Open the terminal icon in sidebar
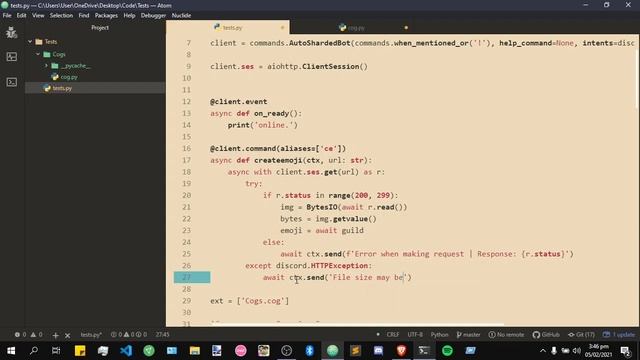The width and height of the screenshot is (640, 360). [x=11, y=82]
